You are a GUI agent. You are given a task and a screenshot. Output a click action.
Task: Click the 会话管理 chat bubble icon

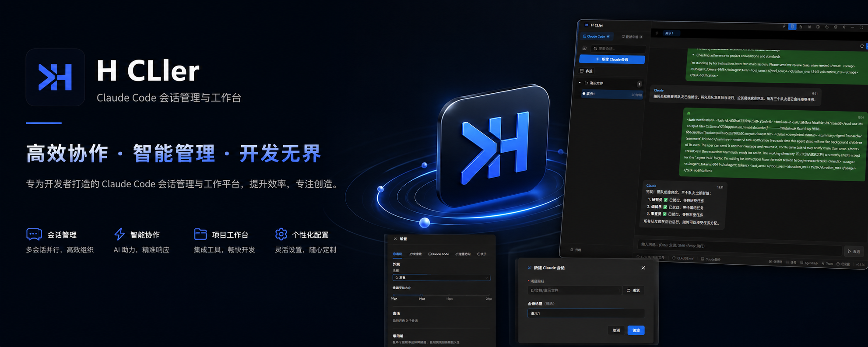coord(34,235)
